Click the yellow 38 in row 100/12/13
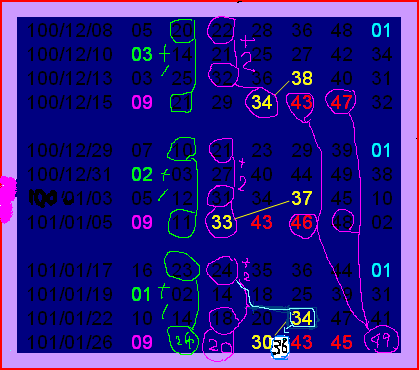Screen dimensions: 419x370 coord(302,78)
